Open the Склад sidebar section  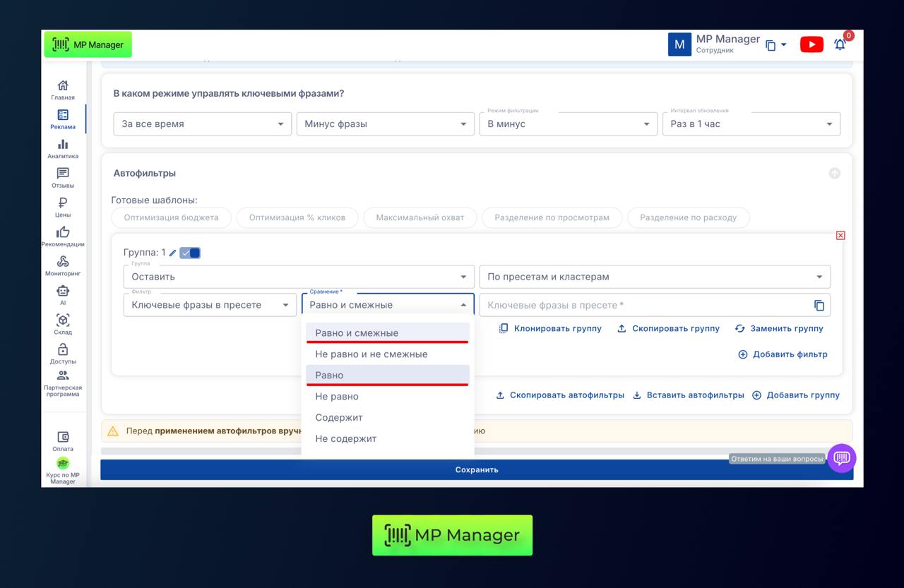click(x=63, y=324)
